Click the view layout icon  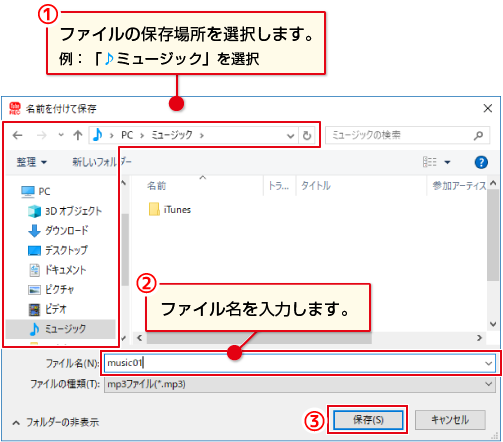(430, 162)
